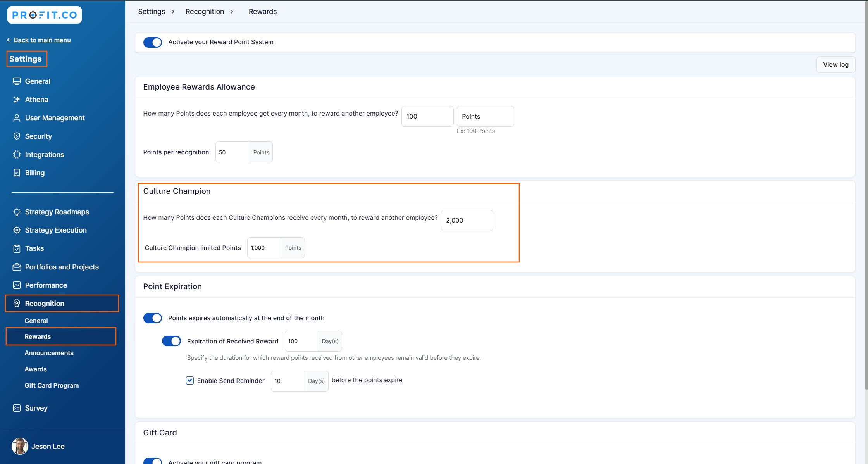Click the Billing receipt icon
The height and width of the screenshot is (464, 868).
click(x=17, y=173)
